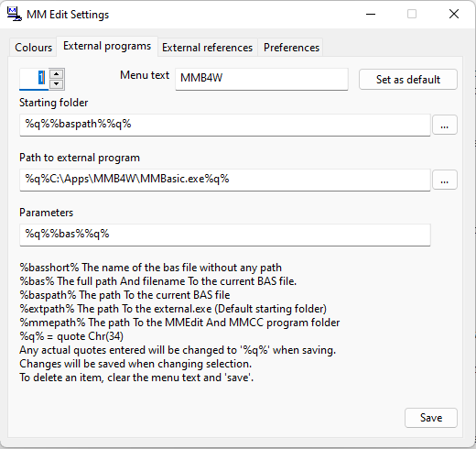Close the MM Edit Settings window
This screenshot has width=476, height=449.
coord(454,14)
